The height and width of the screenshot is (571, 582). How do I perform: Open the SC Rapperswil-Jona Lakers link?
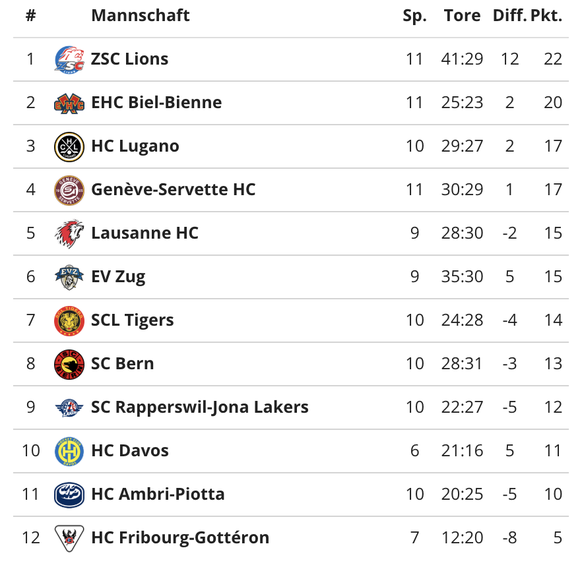pyautogui.click(x=200, y=407)
